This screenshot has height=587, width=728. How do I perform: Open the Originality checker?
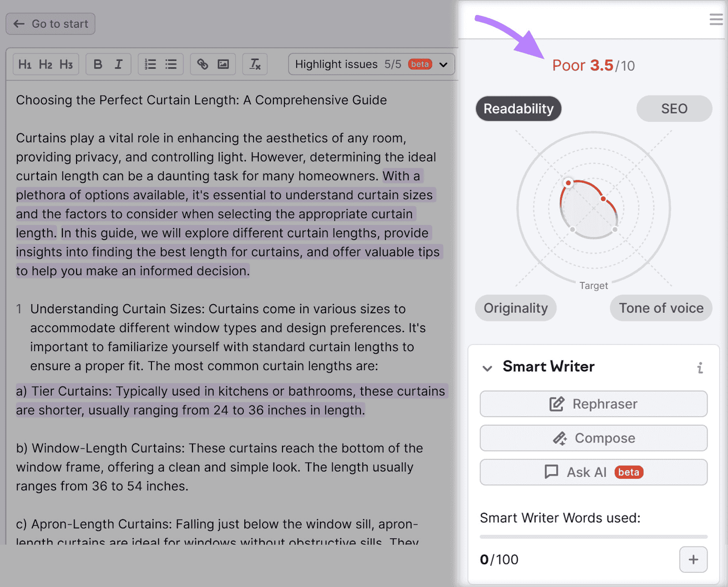pos(515,308)
